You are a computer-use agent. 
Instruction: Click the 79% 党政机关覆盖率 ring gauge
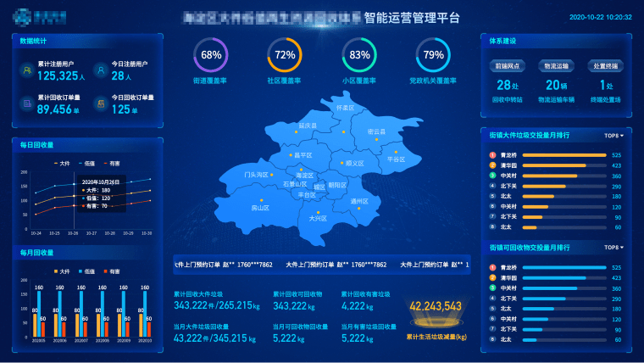[433, 55]
